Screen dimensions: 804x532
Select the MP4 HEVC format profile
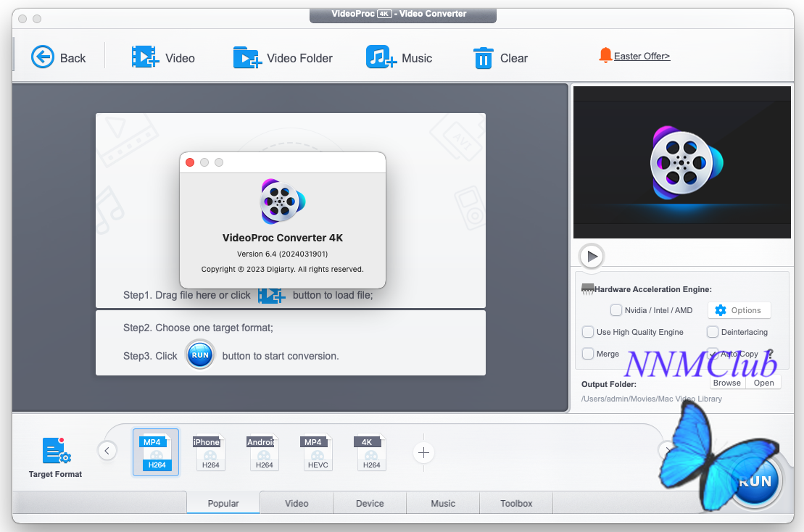click(x=316, y=452)
